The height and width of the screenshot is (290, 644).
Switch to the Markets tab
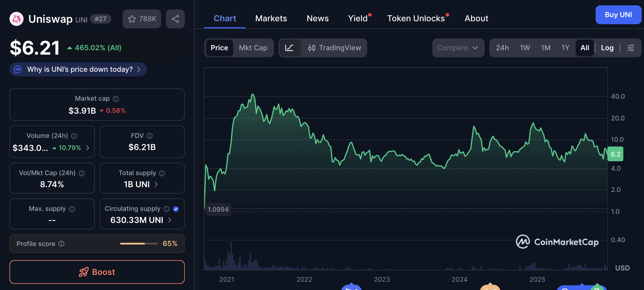271,18
